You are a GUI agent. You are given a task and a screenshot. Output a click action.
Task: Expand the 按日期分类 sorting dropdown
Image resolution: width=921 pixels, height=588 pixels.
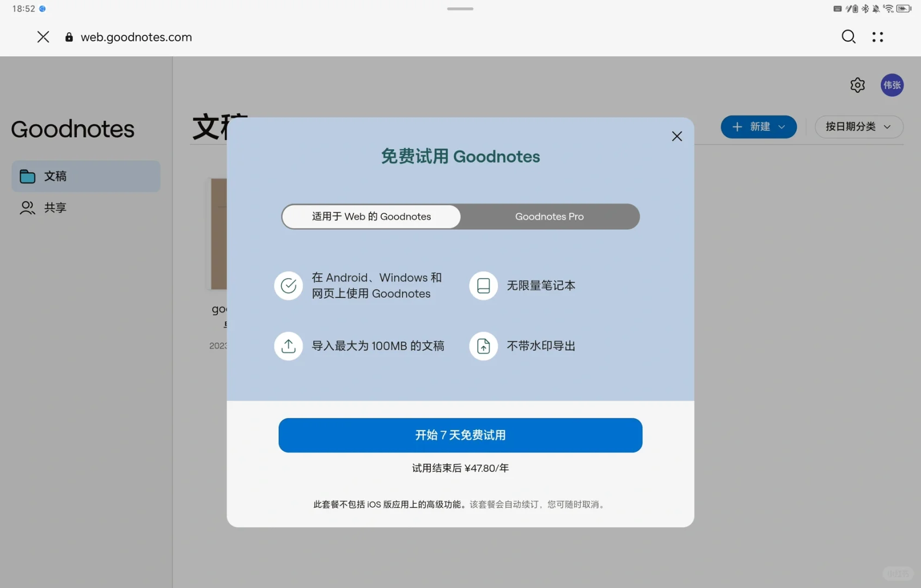click(x=859, y=127)
